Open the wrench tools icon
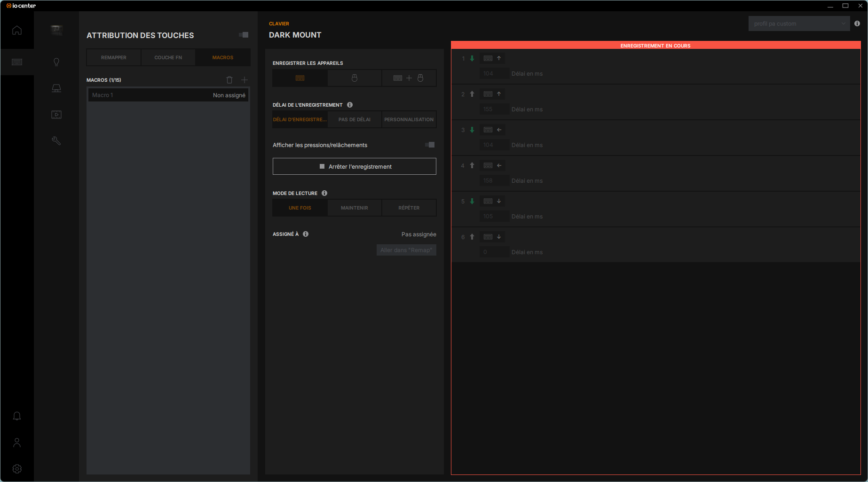The width and height of the screenshot is (868, 482). [56, 141]
